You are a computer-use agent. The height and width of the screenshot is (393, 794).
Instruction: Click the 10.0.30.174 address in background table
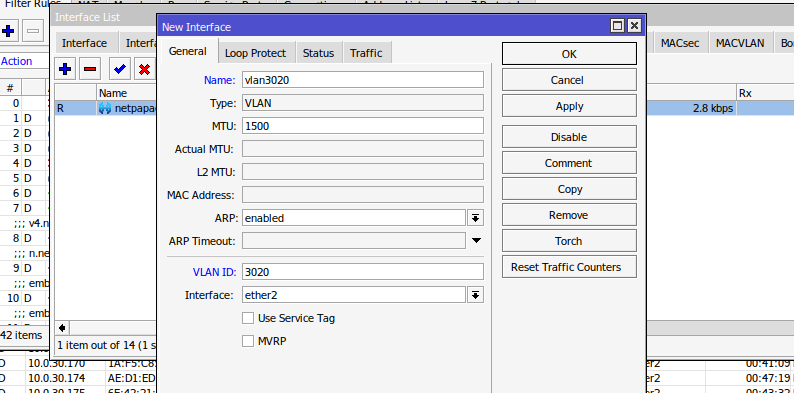pos(57,378)
